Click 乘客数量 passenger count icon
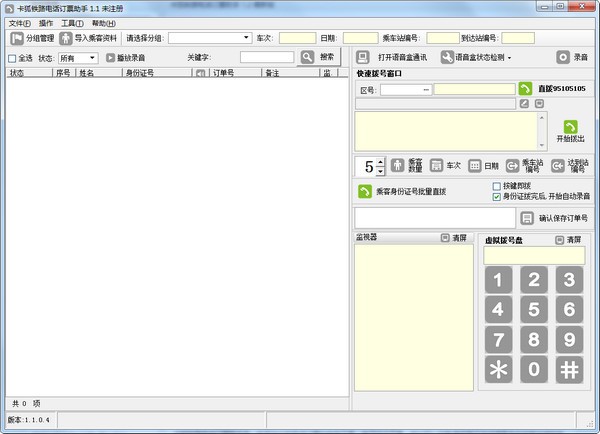 coord(398,165)
